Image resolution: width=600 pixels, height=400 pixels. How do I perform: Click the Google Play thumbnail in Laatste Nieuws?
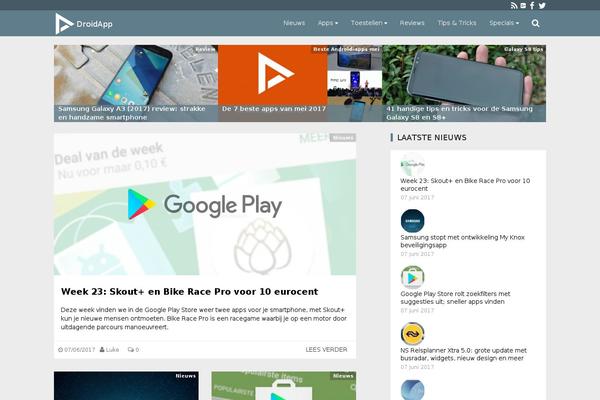click(412, 164)
